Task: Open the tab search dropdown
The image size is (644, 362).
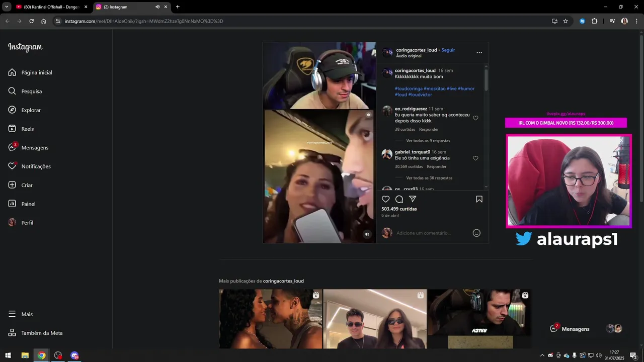Action: point(7,7)
